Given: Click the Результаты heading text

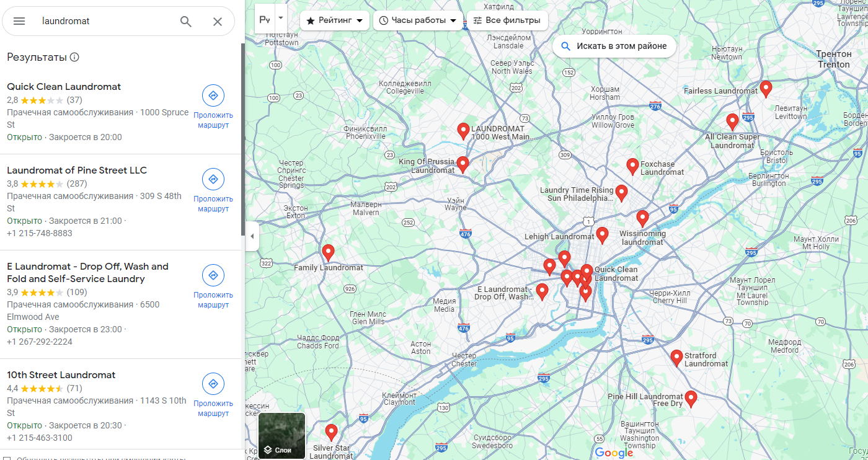Looking at the screenshot, I should (x=37, y=57).
